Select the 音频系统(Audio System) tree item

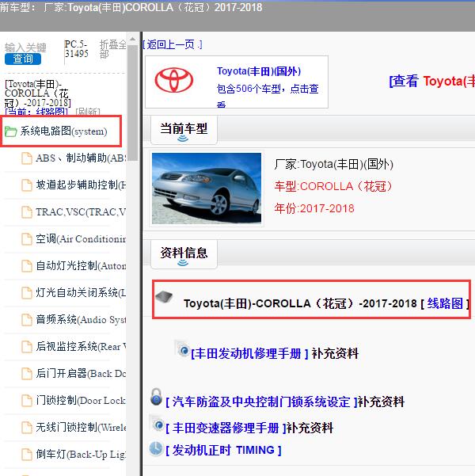[x=81, y=320]
